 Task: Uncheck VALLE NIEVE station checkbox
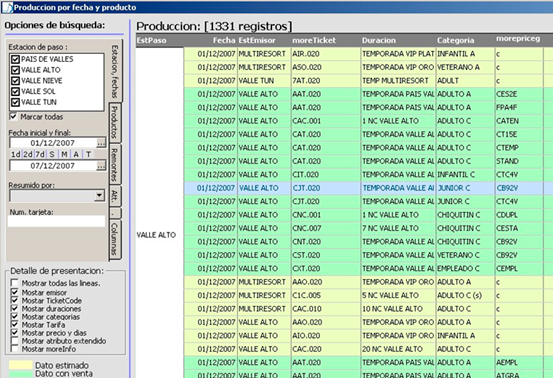coord(15,81)
